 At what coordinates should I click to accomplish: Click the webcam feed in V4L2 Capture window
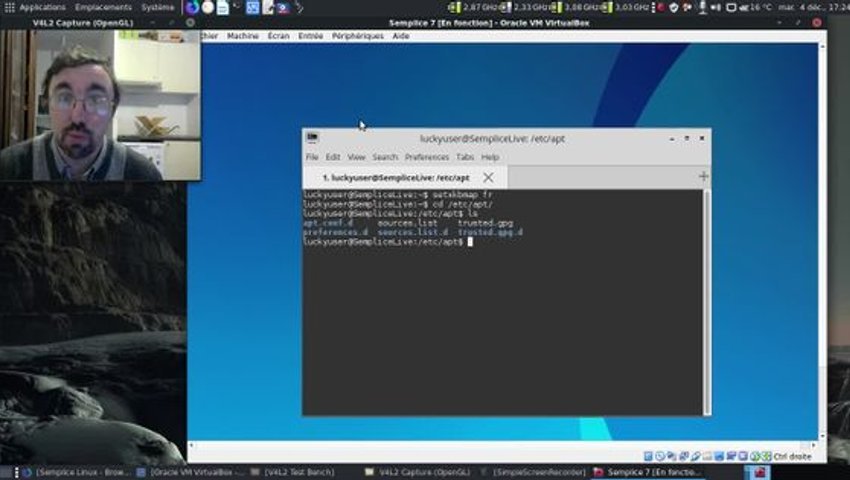tap(100, 105)
